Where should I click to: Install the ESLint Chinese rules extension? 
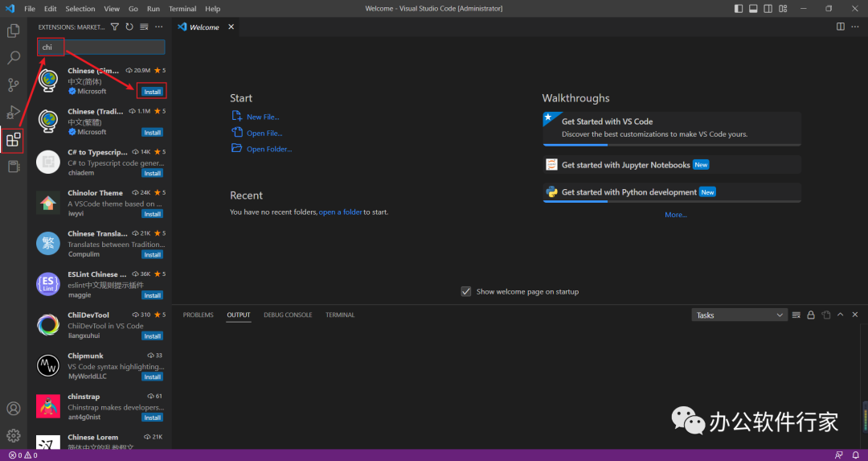pos(152,295)
